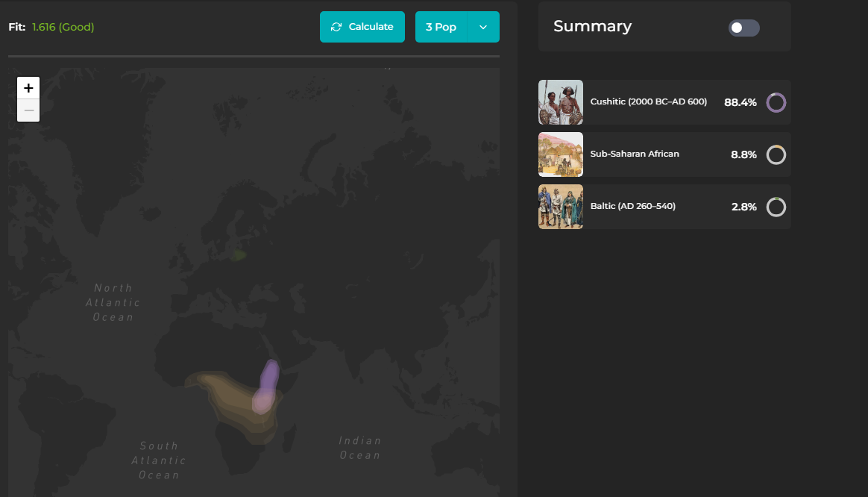Click the green Baltic marker on map

point(239,255)
